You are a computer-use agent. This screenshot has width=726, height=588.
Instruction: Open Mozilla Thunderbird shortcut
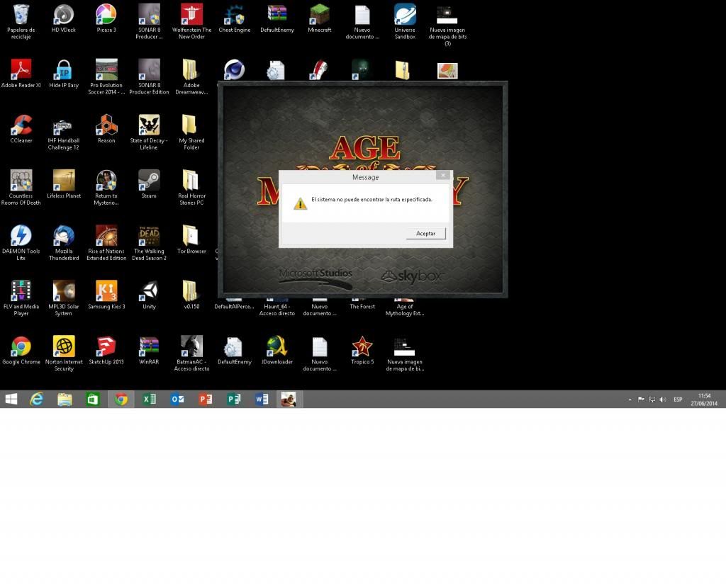pyautogui.click(x=63, y=243)
